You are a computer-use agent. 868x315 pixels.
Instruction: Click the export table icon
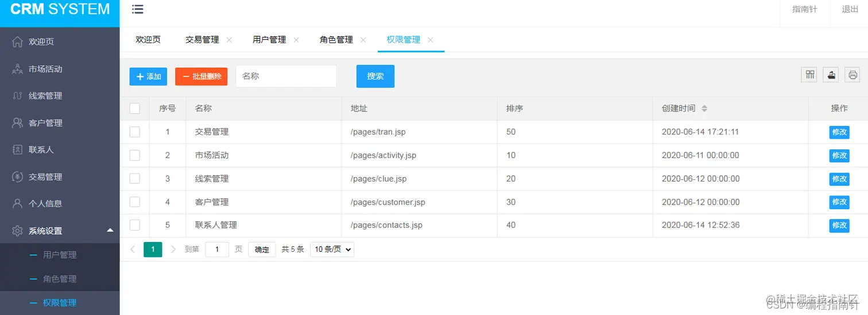(831, 75)
